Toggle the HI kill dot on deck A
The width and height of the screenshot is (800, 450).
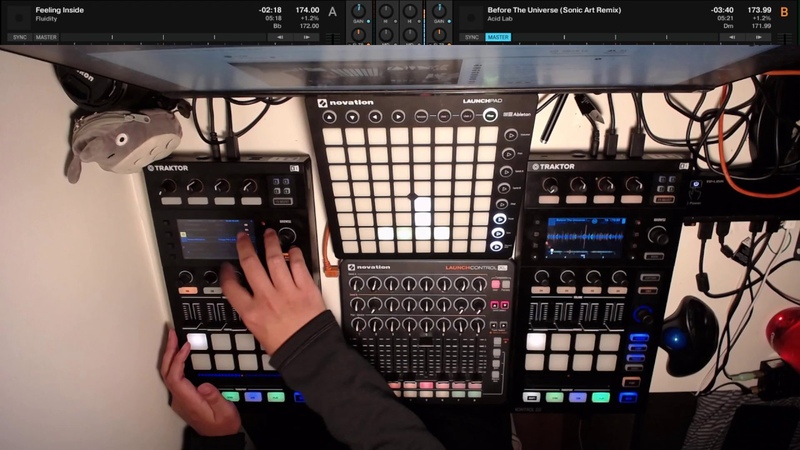click(x=395, y=21)
